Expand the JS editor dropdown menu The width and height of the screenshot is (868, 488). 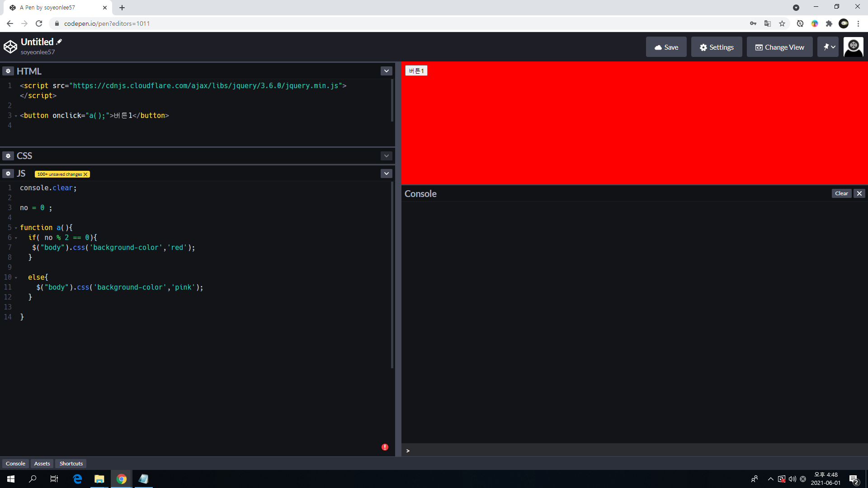tap(386, 174)
